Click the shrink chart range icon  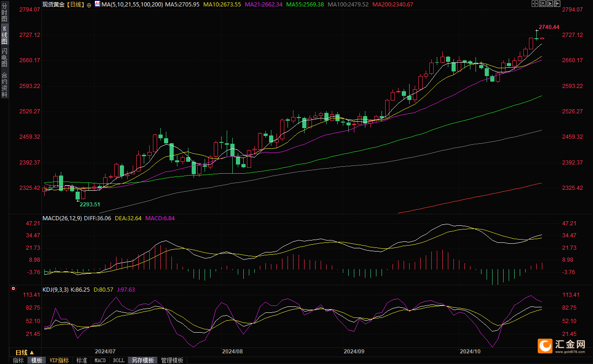542,4
